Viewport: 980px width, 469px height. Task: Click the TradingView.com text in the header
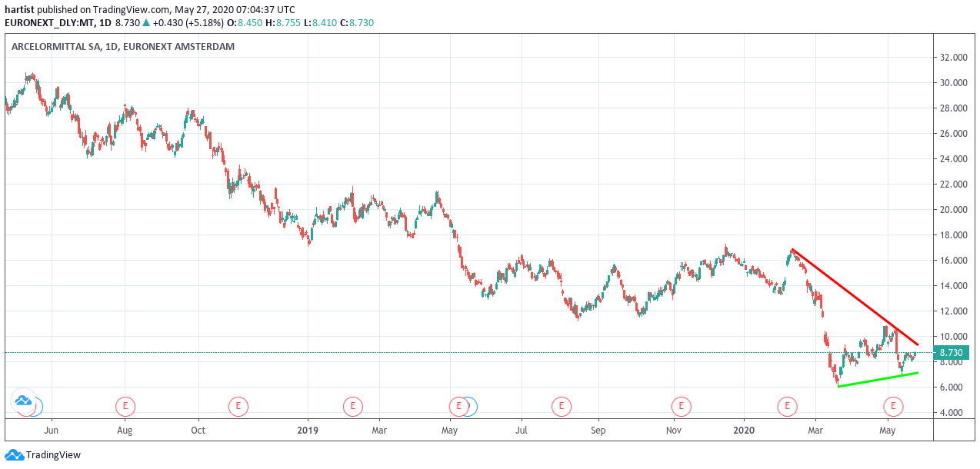pyautogui.click(x=130, y=10)
